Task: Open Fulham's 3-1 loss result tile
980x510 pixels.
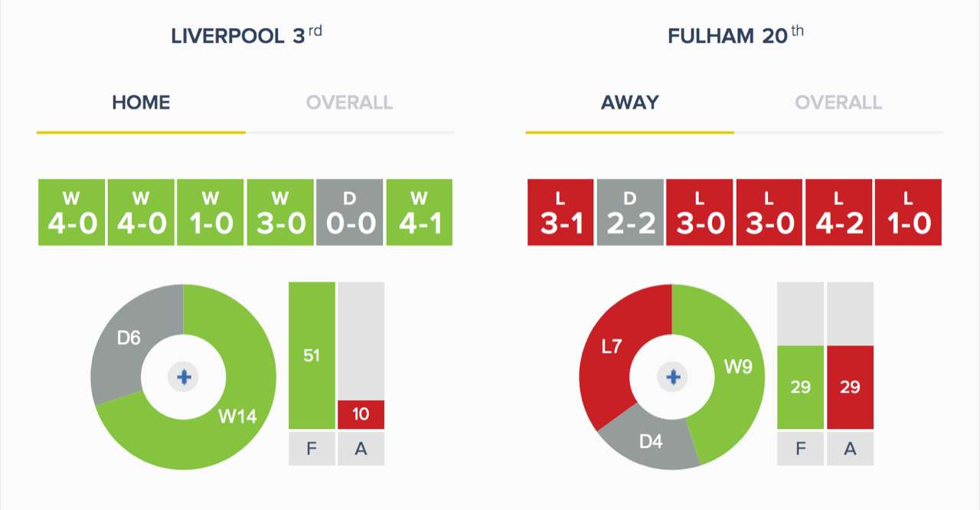Action: pyautogui.click(x=560, y=212)
